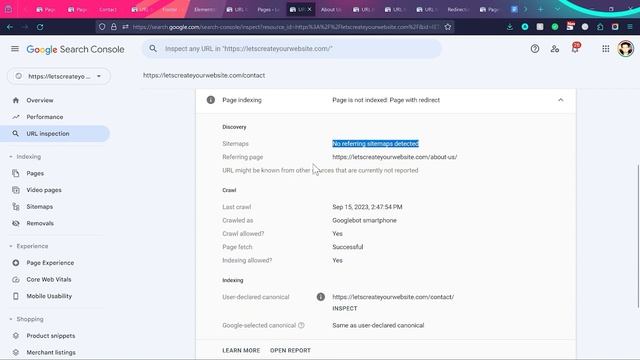Screen dimensions: 640x360
Task: Click 'Same as user-declared canonical' text
Action: pyautogui.click(x=378, y=325)
